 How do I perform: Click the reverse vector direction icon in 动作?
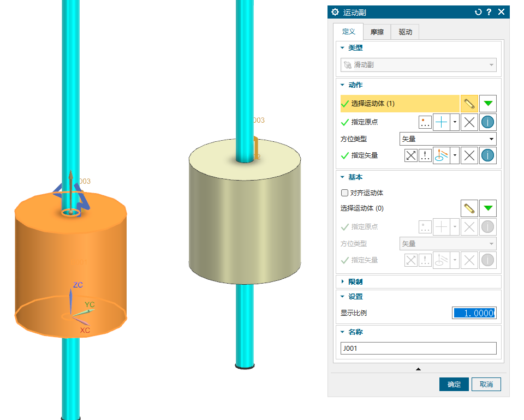pyautogui.click(x=410, y=155)
